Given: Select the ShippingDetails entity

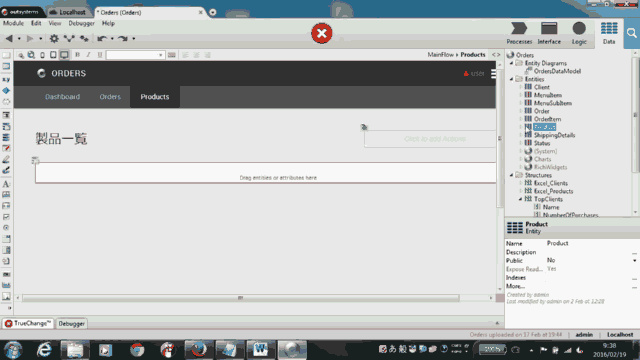Looking at the screenshot, I should (x=554, y=135).
